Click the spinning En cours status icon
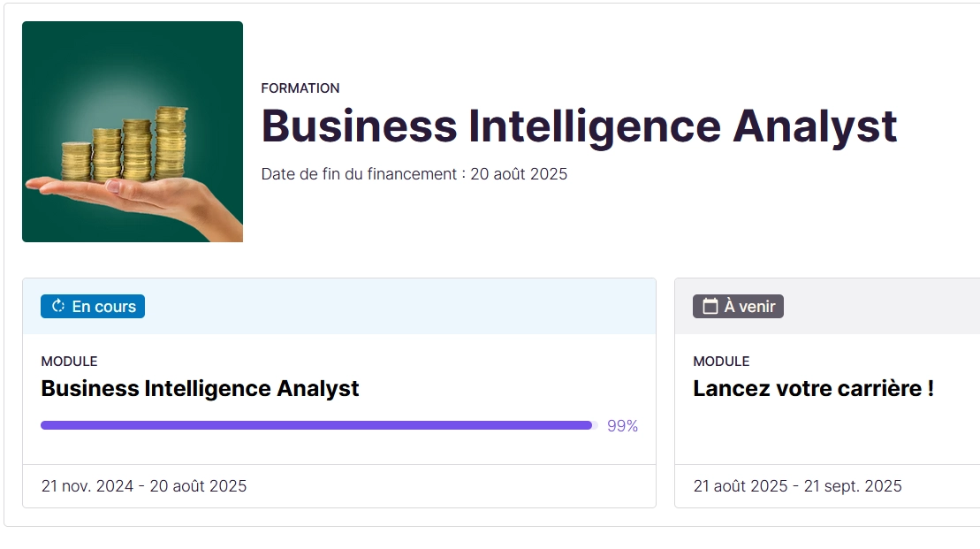The height and width of the screenshot is (549, 980). click(x=58, y=306)
